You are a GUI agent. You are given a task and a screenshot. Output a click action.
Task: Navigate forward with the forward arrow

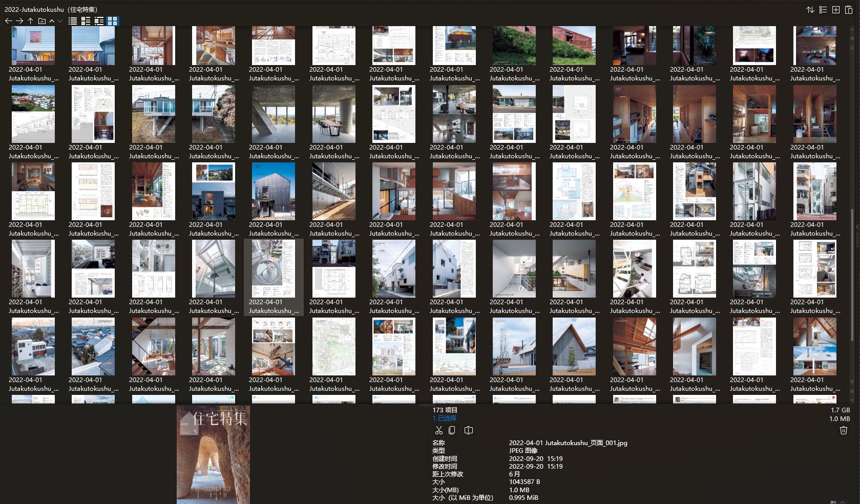pos(19,21)
